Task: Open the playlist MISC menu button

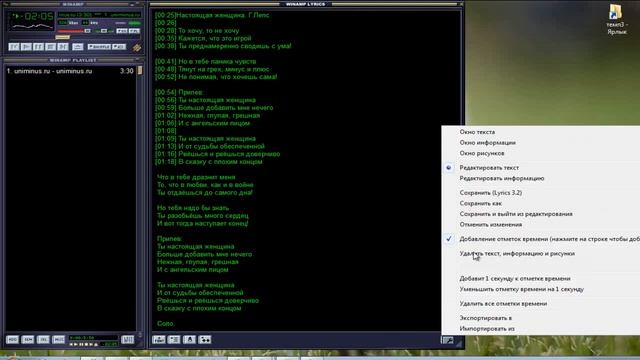Action: [x=59, y=340]
